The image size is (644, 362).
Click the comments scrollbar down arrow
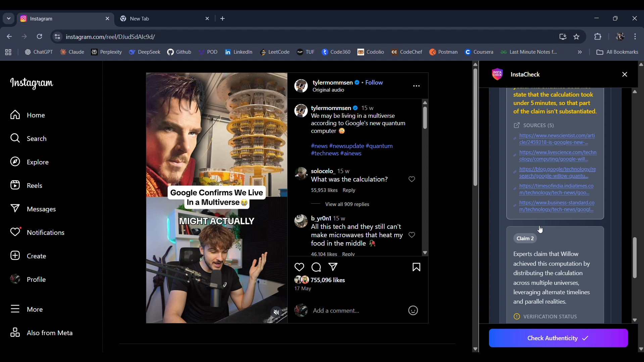tap(425, 253)
